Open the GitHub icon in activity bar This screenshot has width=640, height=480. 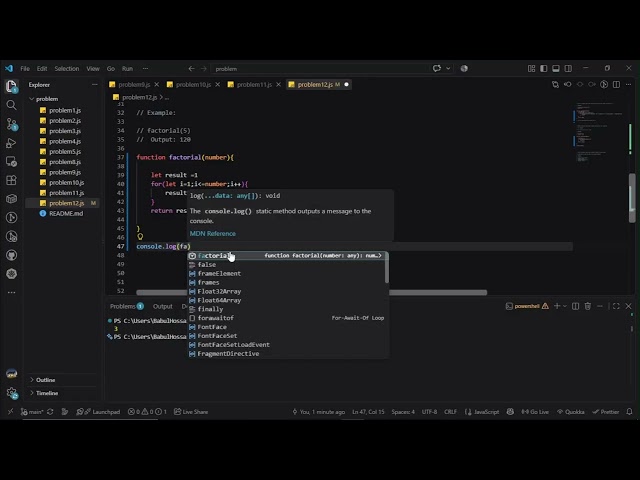[x=11, y=255]
